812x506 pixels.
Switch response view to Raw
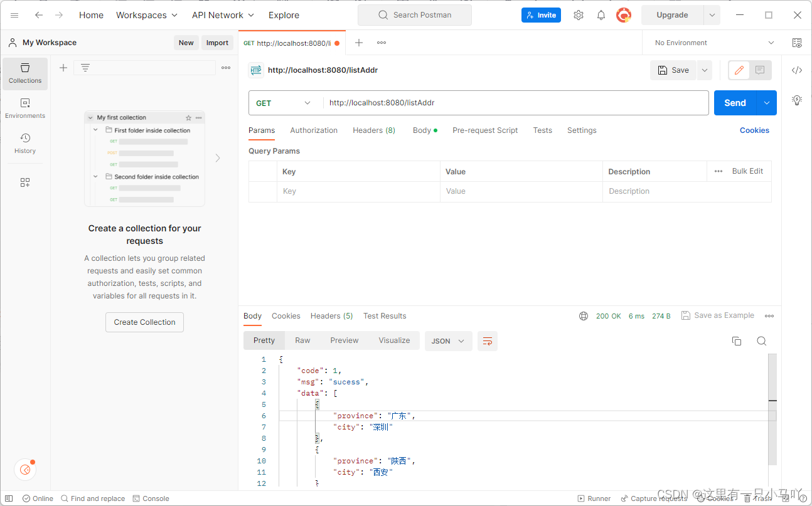[x=302, y=340]
